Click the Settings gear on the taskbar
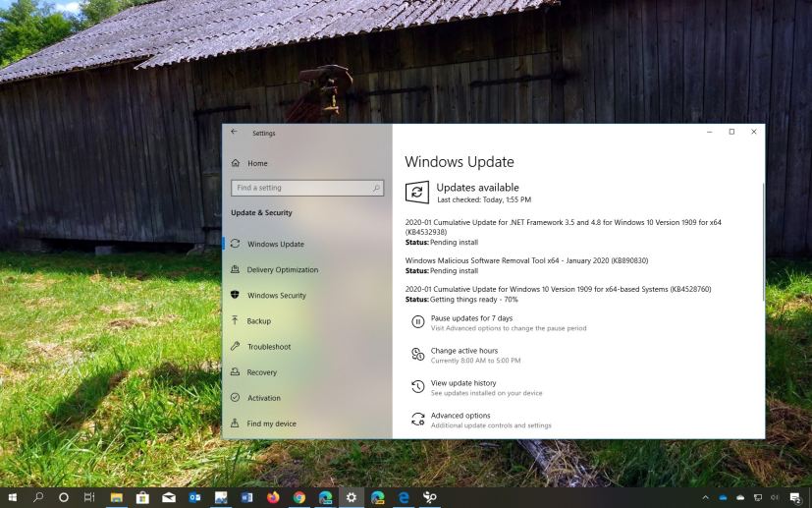The width and height of the screenshot is (812, 508). [x=352, y=497]
